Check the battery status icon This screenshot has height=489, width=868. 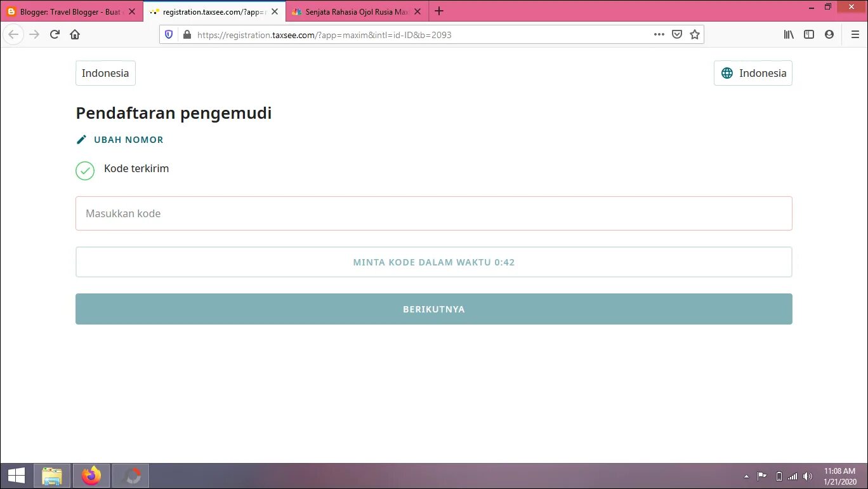coord(779,476)
